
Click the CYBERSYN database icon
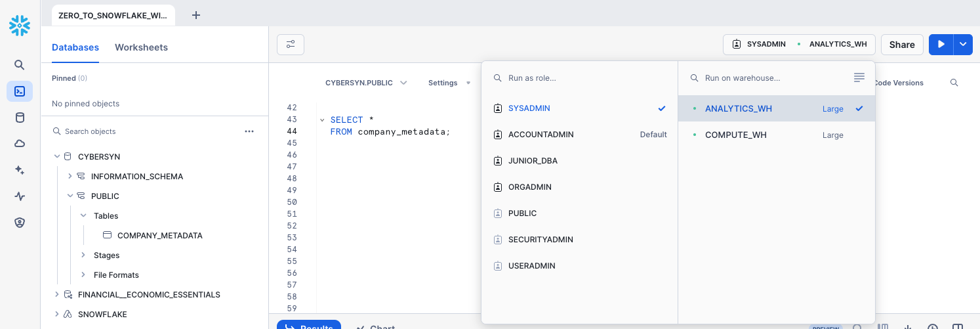coord(68,157)
